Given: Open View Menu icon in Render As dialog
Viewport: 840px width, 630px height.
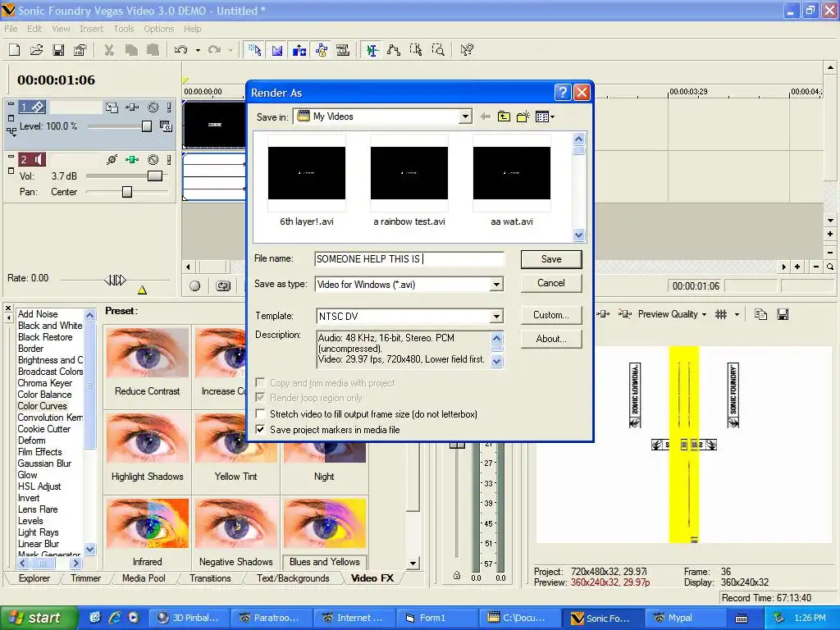Looking at the screenshot, I should 545,116.
